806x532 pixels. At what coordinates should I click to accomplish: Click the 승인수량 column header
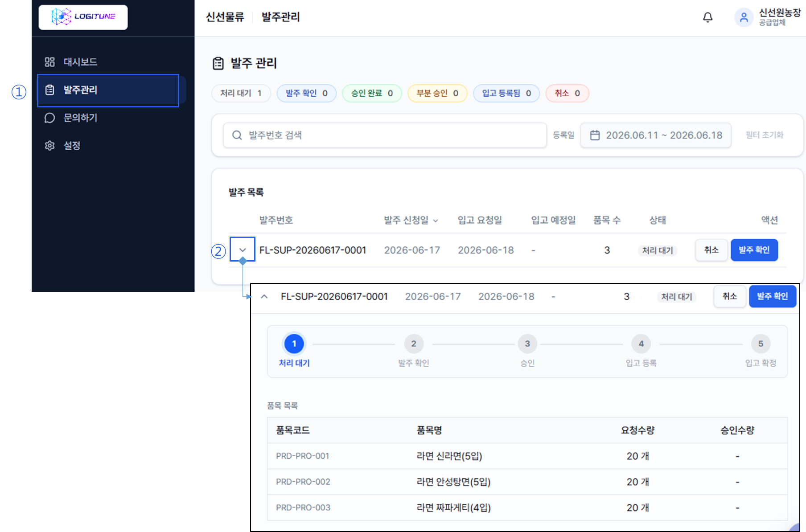737,430
